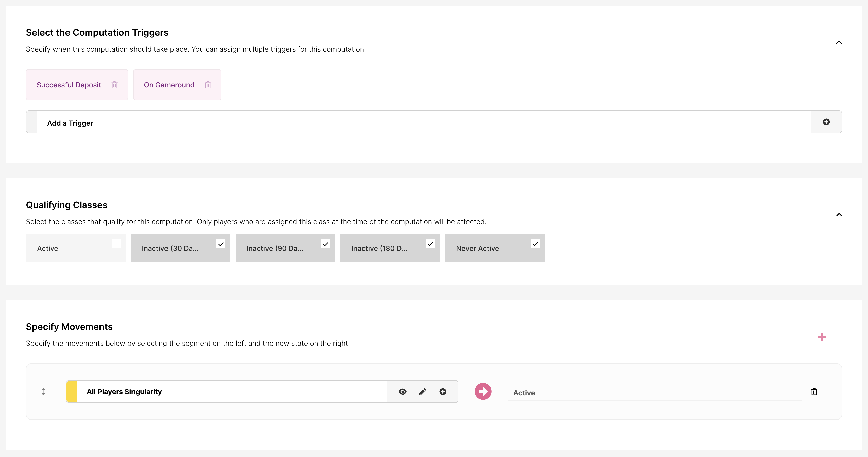Screen dimensions: 868x457
Task: Click the On Gameround trigger label
Action: pyautogui.click(x=169, y=85)
